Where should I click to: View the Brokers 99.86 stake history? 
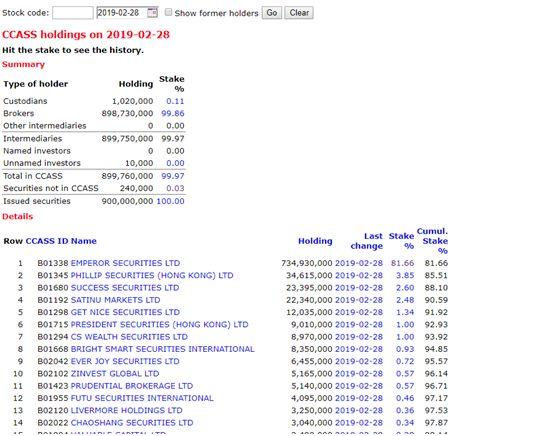point(173,114)
